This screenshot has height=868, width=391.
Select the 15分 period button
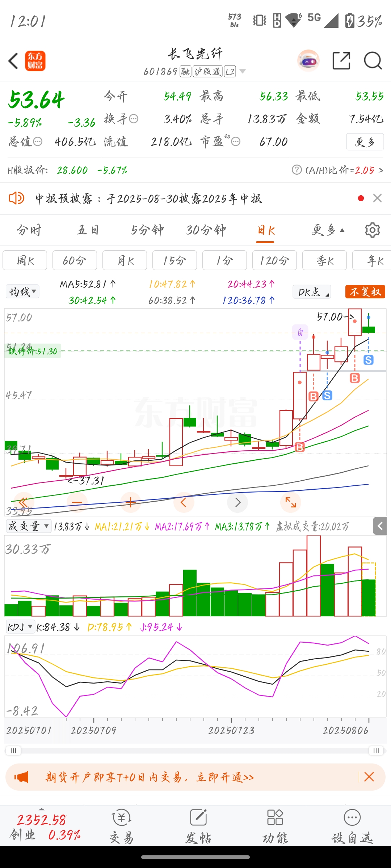[175, 260]
